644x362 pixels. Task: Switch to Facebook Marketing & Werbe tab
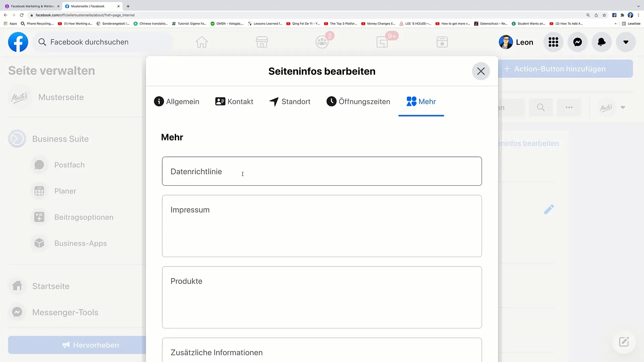(32, 6)
